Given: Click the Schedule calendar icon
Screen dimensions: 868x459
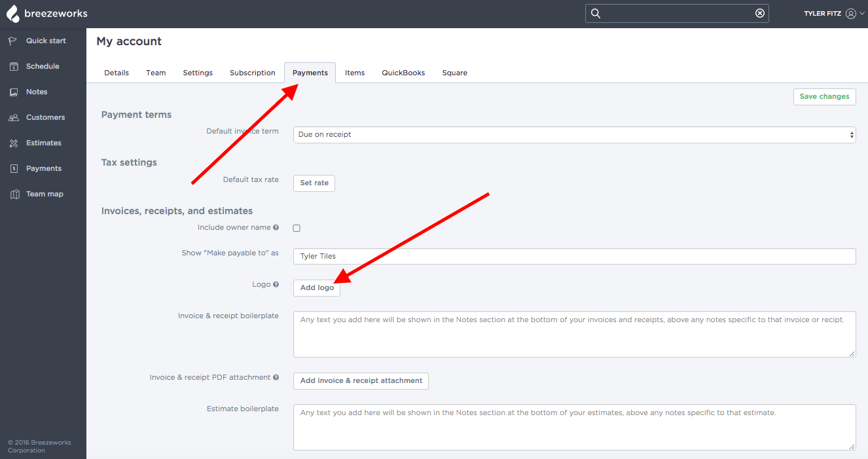Looking at the screenshot, I should 13,66.
